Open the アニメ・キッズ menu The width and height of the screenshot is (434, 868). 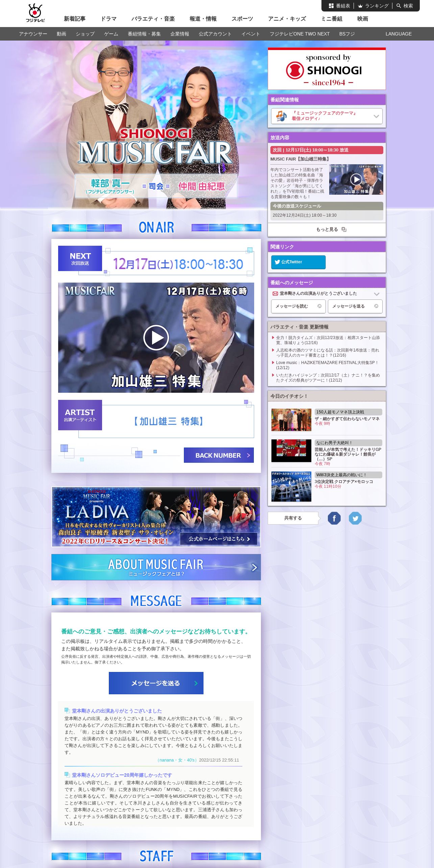point(287,19)
